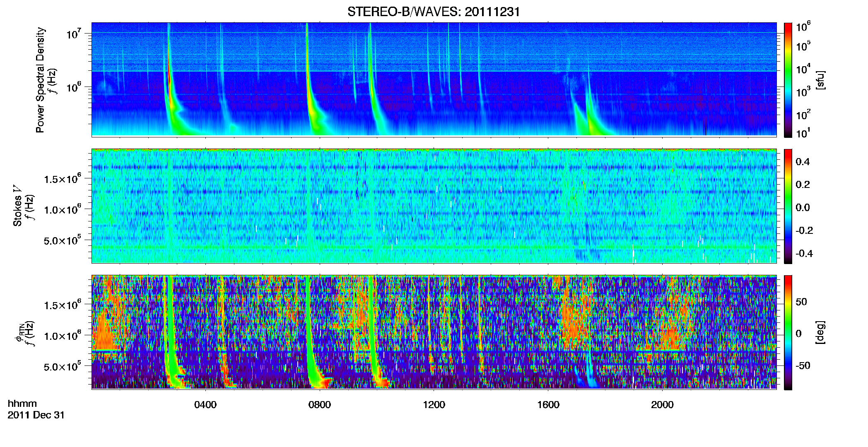Click the 0400 time tick label
The width and height of the screenshot is (868, 447).
tap(205, 405)
